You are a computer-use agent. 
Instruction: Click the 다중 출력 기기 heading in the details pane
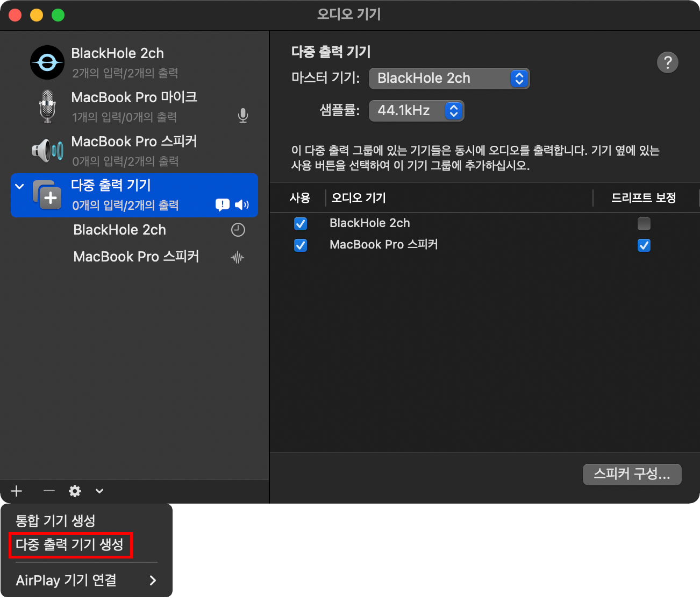[x=331, y=52]
